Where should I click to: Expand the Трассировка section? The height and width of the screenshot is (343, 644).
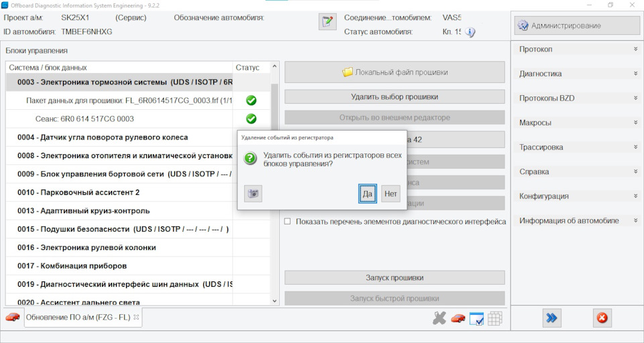[x=576, y=147]
